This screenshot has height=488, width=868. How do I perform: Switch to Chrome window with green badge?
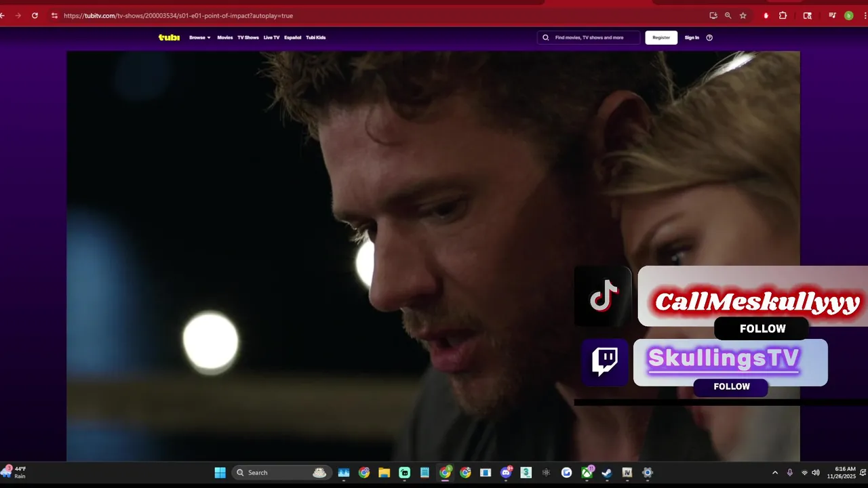point(446,472)
